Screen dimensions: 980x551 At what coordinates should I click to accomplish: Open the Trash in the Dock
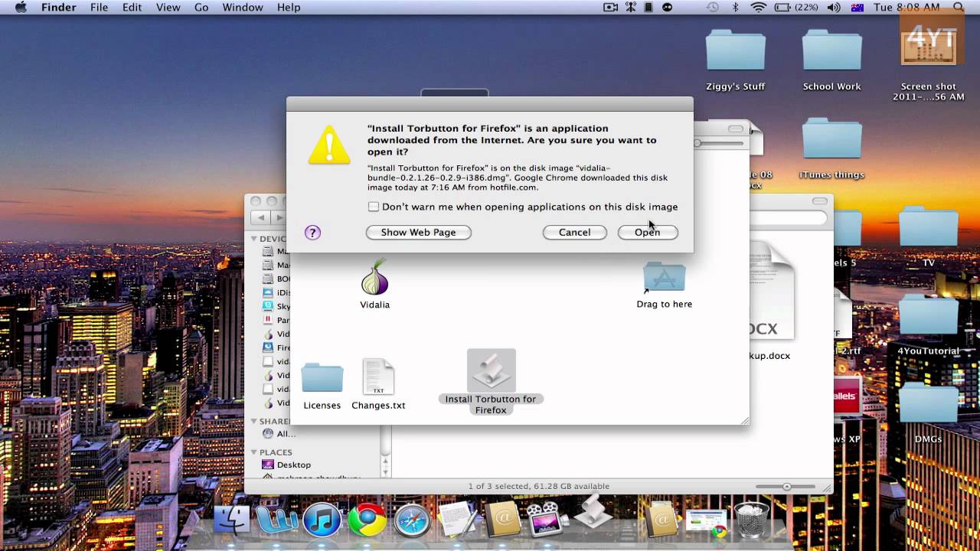[x=751, y=520]
